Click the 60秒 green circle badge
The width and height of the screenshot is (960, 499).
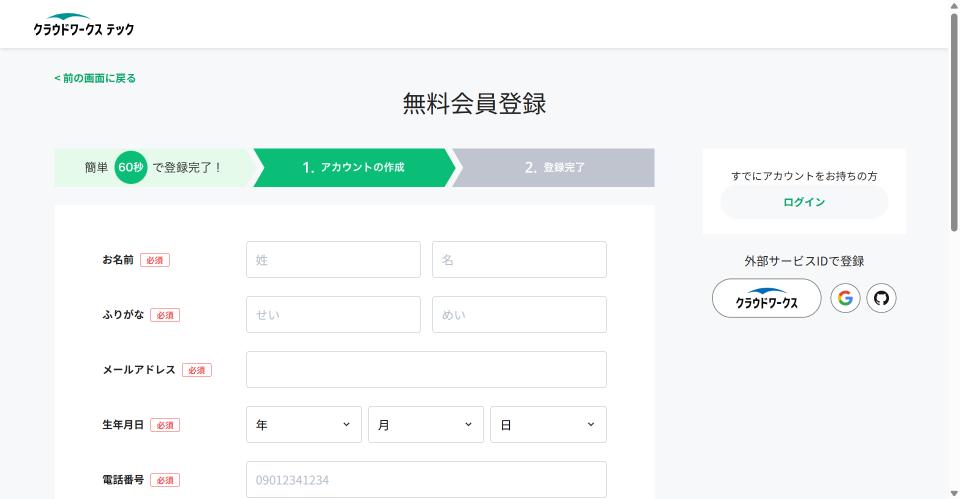point(130,167)
